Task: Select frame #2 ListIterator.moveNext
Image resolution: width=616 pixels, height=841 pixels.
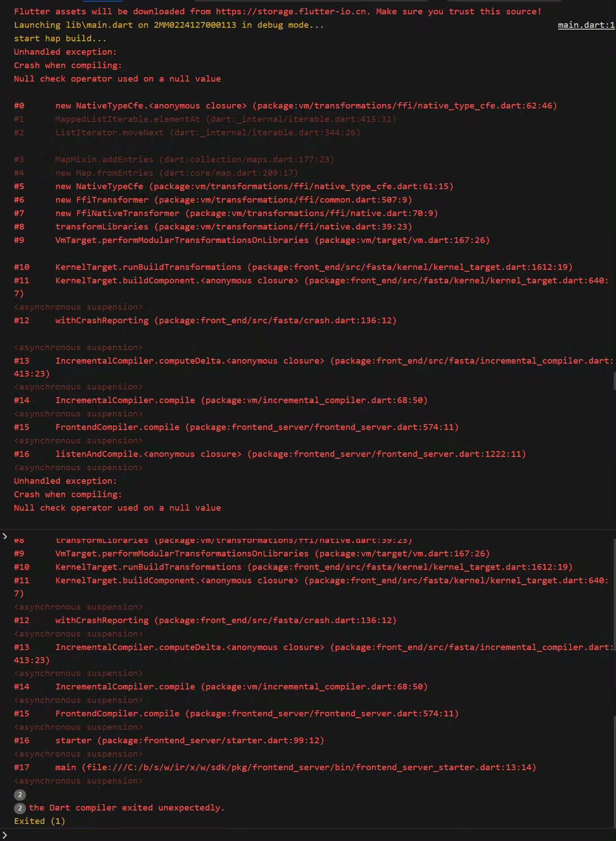Action: pyautogui.click(x=187, y=133)
